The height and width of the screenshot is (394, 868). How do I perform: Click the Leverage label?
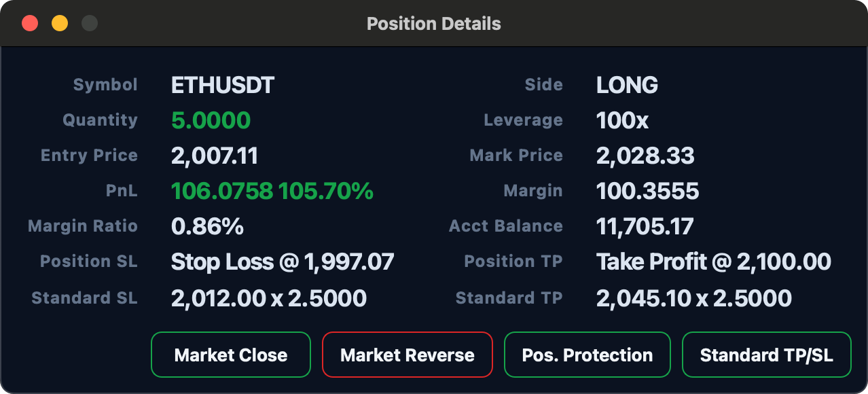pos(523,120)
